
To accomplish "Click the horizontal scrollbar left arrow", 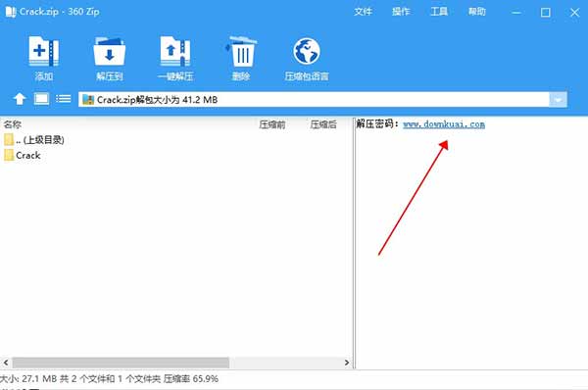I will point(6,363).
